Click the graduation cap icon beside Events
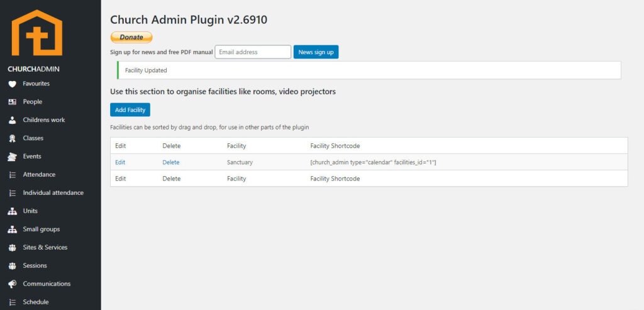This screenshot has height=310, width=644. pos(12,157)
